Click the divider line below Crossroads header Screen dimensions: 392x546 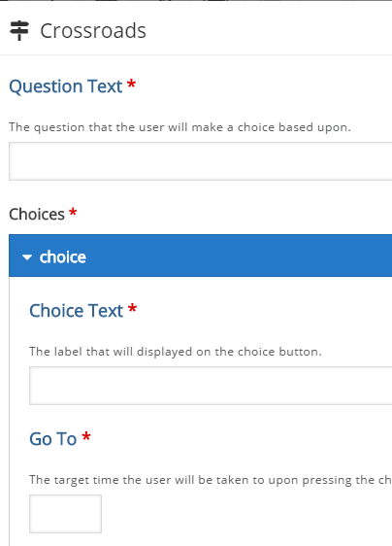[x=196, y=54]
